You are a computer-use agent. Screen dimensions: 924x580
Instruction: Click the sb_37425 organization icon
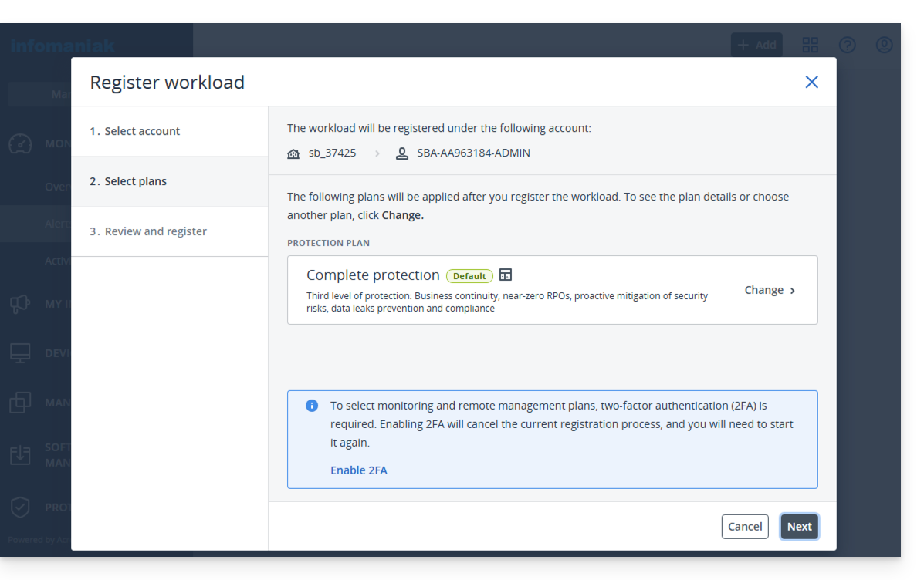(293, 153)
